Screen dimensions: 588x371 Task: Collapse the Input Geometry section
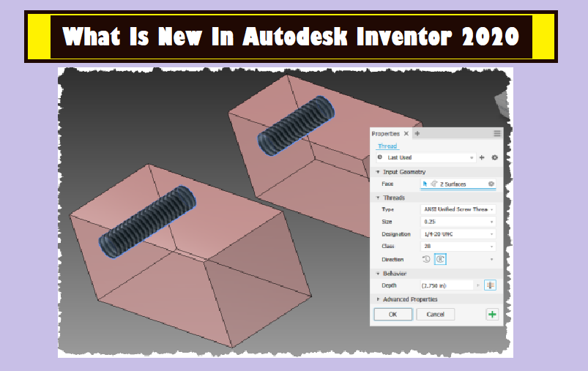378,172
